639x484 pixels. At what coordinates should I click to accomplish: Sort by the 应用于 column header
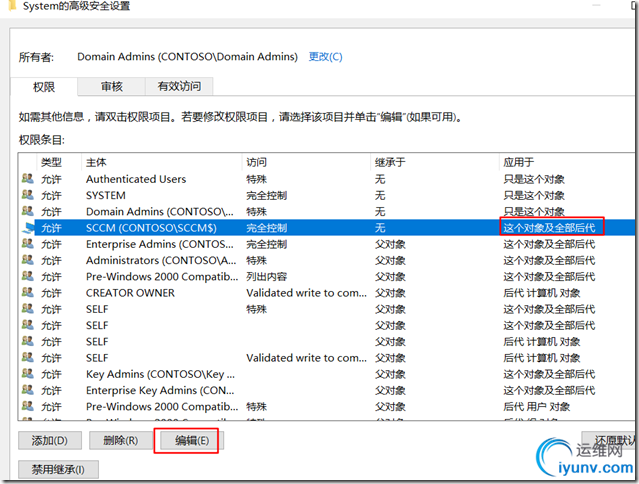pos(567,162)
